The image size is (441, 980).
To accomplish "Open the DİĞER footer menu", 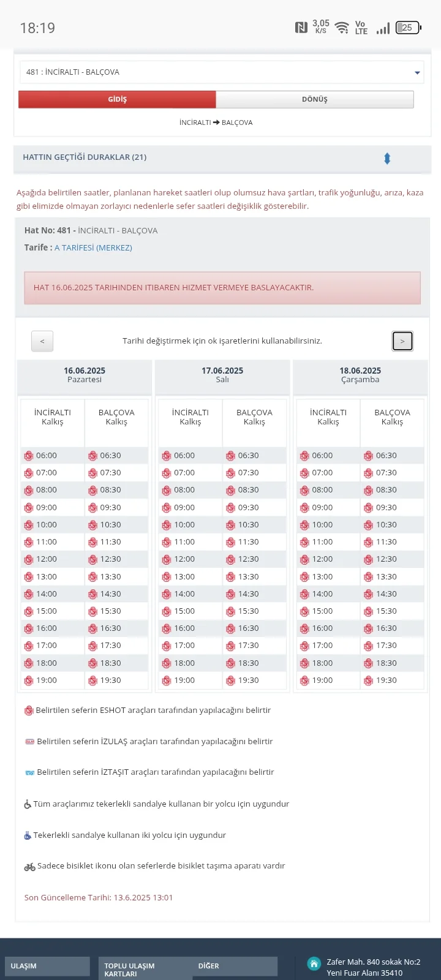I will pyautogui.click(x=235, y=966).
